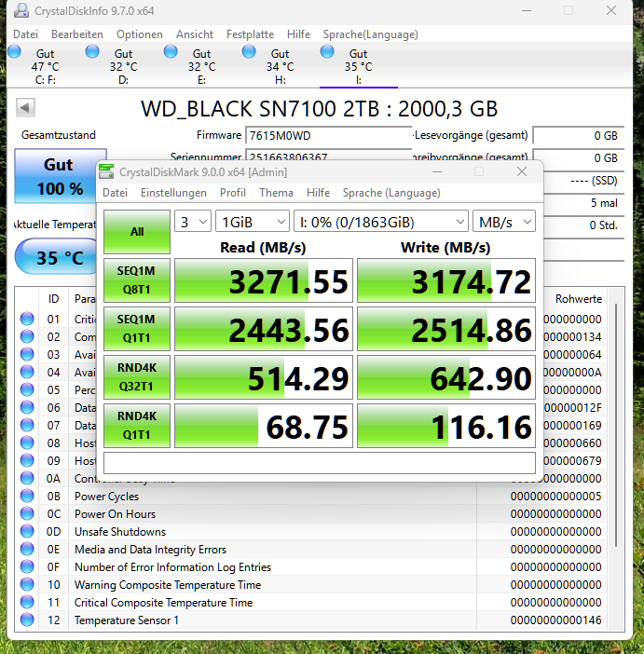Image resolution: width=644 pixels, height=654 pixels.
Task: Click the power-on count value 5 mal
Action: (604, 203)
